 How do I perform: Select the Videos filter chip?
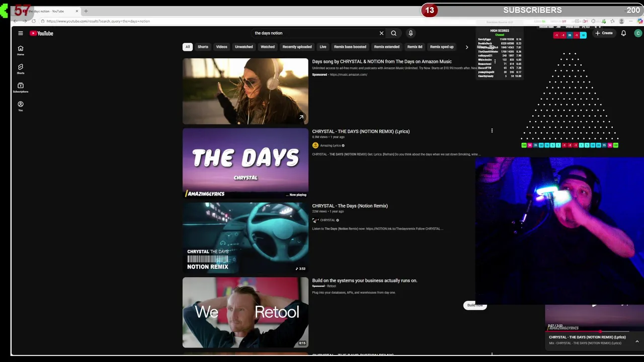pos(222,47)
